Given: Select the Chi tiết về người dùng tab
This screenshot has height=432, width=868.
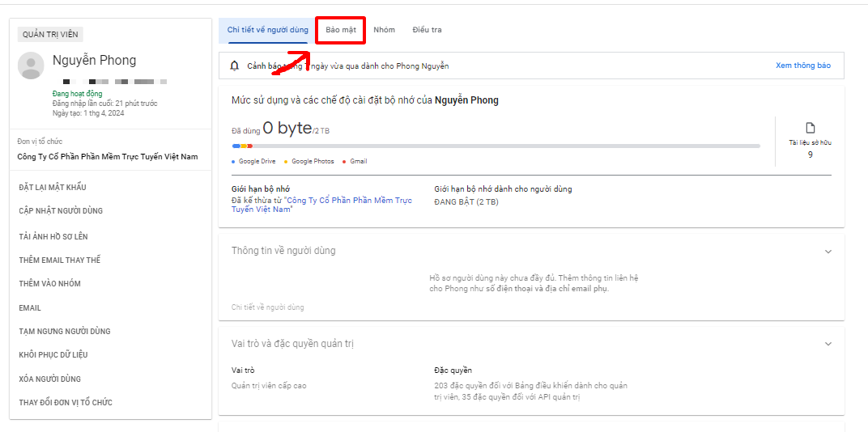Looking at the screenshot, I should pyautogui.click(x=267, y=30).
